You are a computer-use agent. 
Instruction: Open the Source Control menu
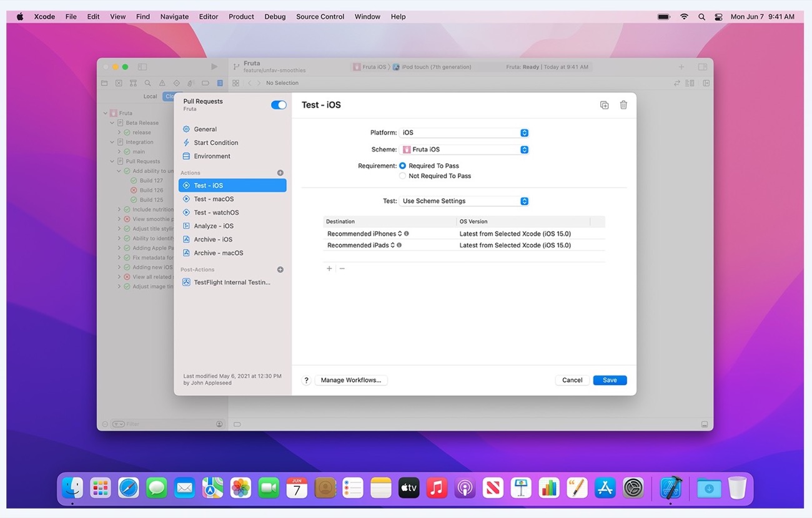pyautogui.click(x=320, y=17)
